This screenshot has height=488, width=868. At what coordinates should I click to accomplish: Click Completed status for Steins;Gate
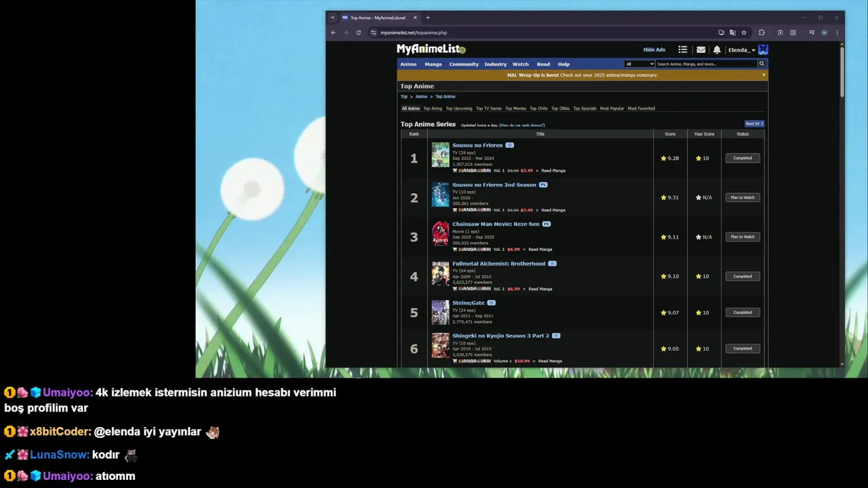click(743, 312)
